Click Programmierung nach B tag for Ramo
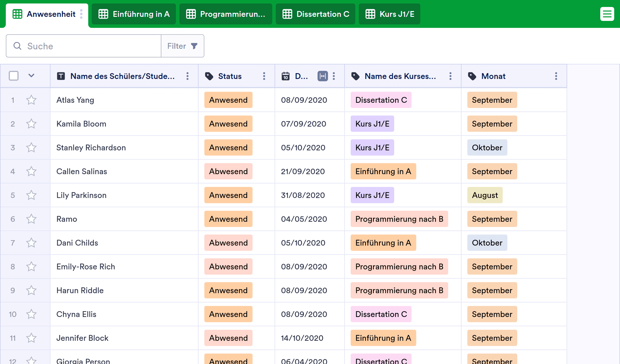The height and width of the screenshot is (364, 620). [x=399, y=219]
